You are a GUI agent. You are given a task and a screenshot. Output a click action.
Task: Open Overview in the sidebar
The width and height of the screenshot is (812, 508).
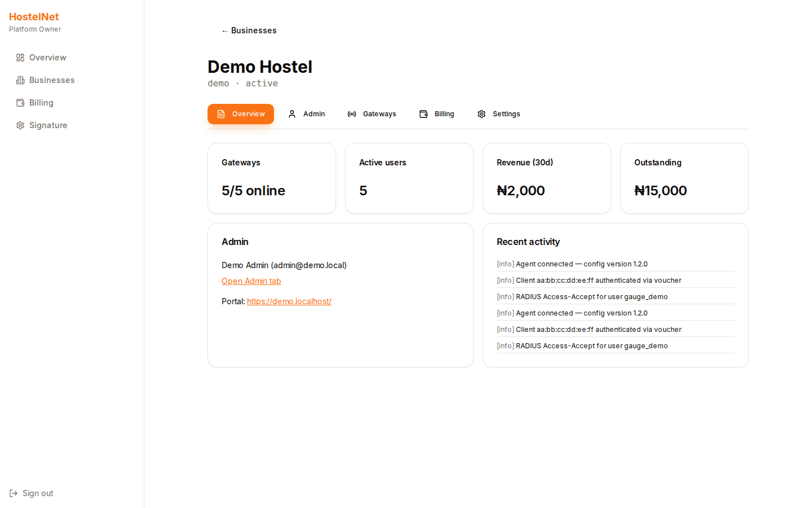pyautogui.click(x=72, y=58)
